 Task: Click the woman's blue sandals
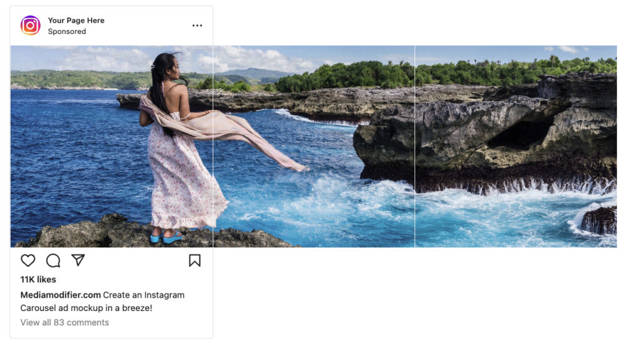(166, 237)
